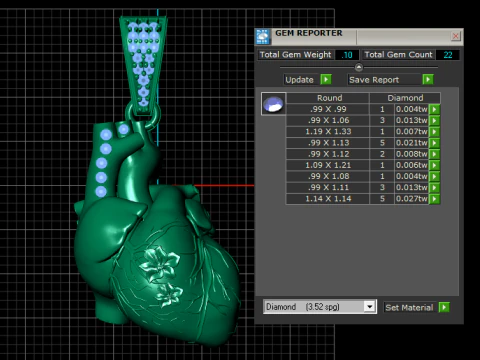Click the green arrow next to Save Report
Screen dimensions: 480x360
pos(428,79)
